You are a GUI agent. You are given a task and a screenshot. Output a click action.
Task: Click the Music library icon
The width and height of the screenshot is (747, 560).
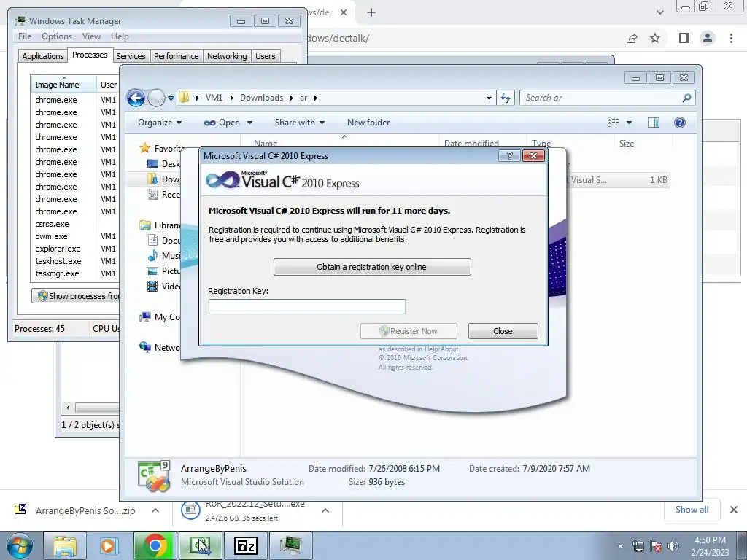[x=152, y=256]
